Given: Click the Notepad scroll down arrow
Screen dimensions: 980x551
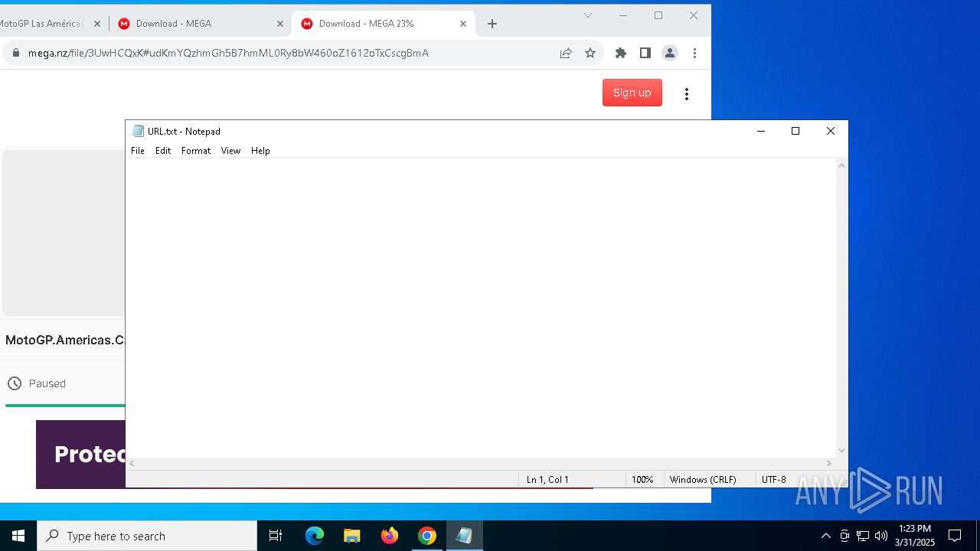Looking at the screenshot, I should point(842,451).
